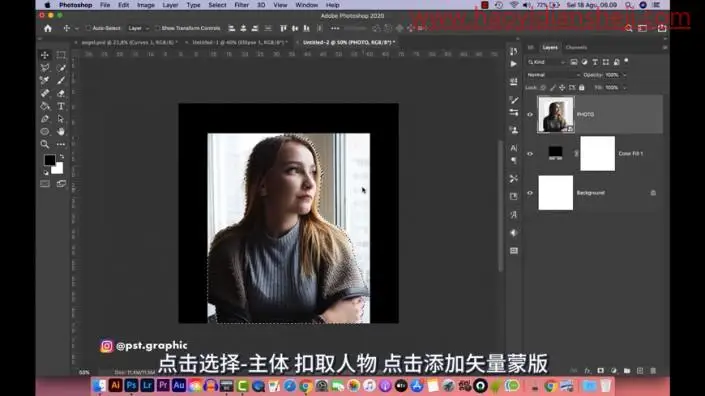705x396 pixels.
Task: Select the Zoom tool
Action: [x=45, y=144]
